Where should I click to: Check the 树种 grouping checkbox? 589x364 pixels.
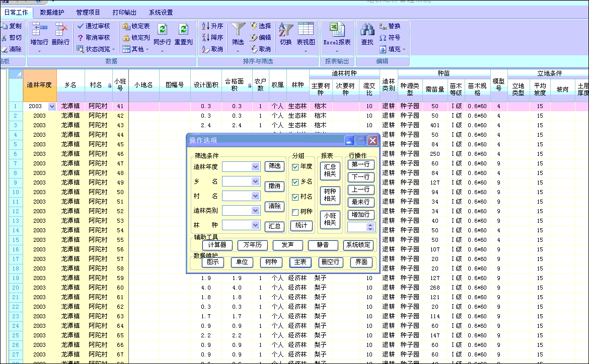(x=295, y=212)
